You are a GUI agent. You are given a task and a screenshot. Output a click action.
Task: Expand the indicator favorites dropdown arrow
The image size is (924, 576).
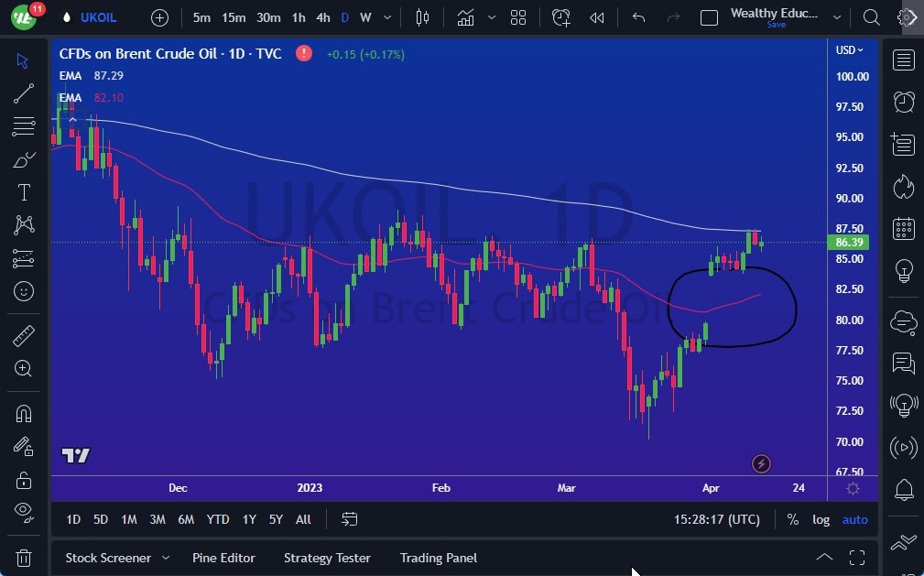click(x=492, y=17)
